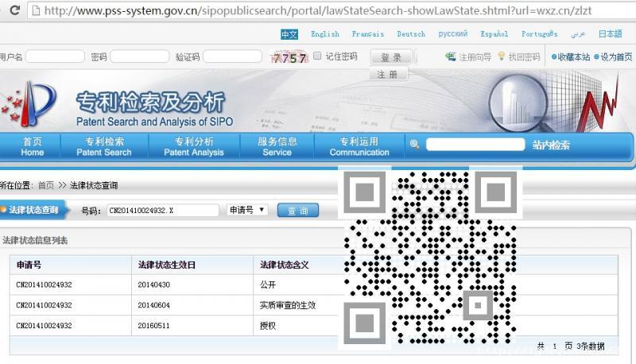Click the 登录 login button
This screenshot has height=364, width=636.
click(391, 57)
